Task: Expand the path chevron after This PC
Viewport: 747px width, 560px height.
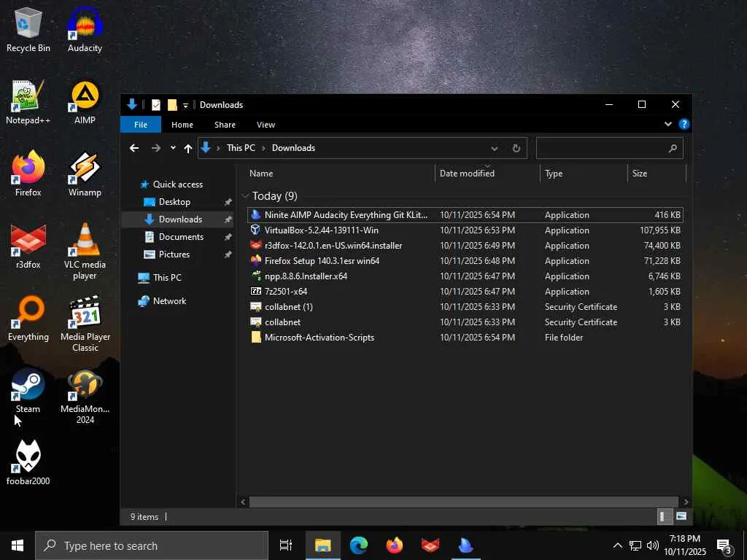Action: 263,148
